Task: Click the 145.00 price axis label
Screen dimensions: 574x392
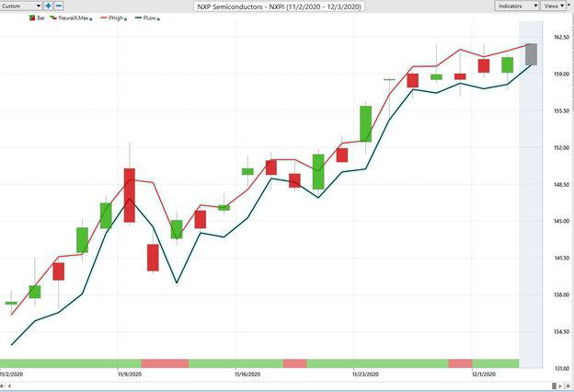Action: [561, 221]
